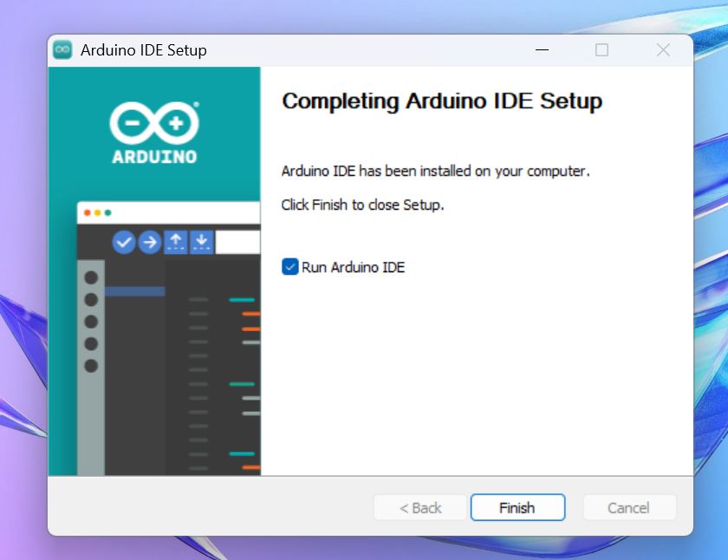Image resolution: width=728 pixels, height=560 pixels.
Task: Uncheck the Run Arduino IDE checkbox
Action: click(x=290, y=267)
